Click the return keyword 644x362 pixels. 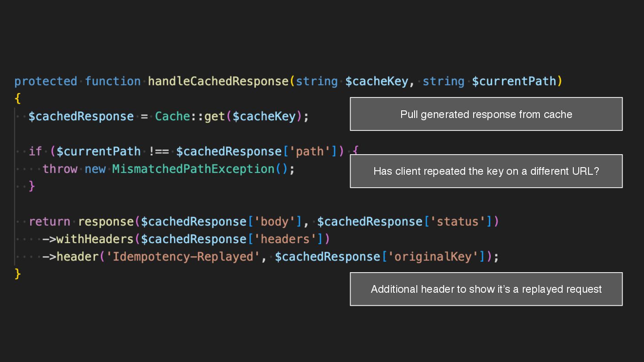coord(49,222)
